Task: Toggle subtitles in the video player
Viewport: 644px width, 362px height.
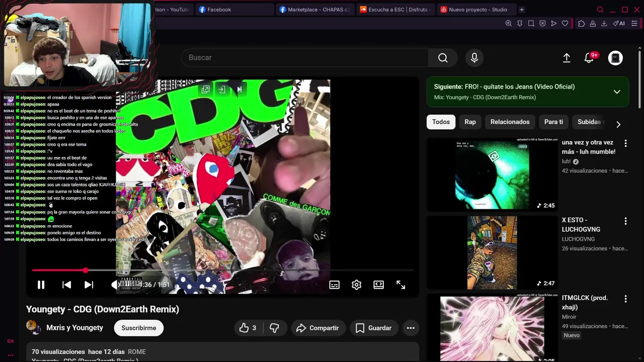Action: point(334,285)
